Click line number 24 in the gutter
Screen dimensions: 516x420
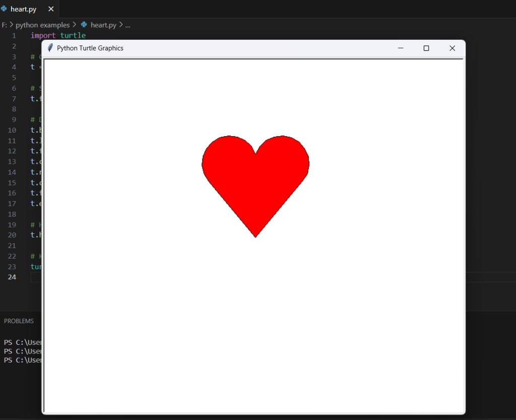click(12, 277)
